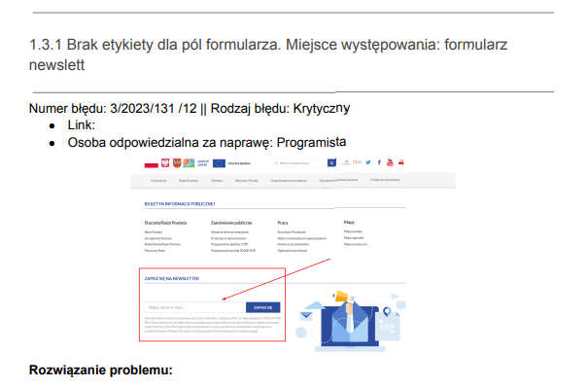Screen dimensions: 588x387
Task: Open the Rada Powiatu navigation menu item
Action: tap(189, 181)
